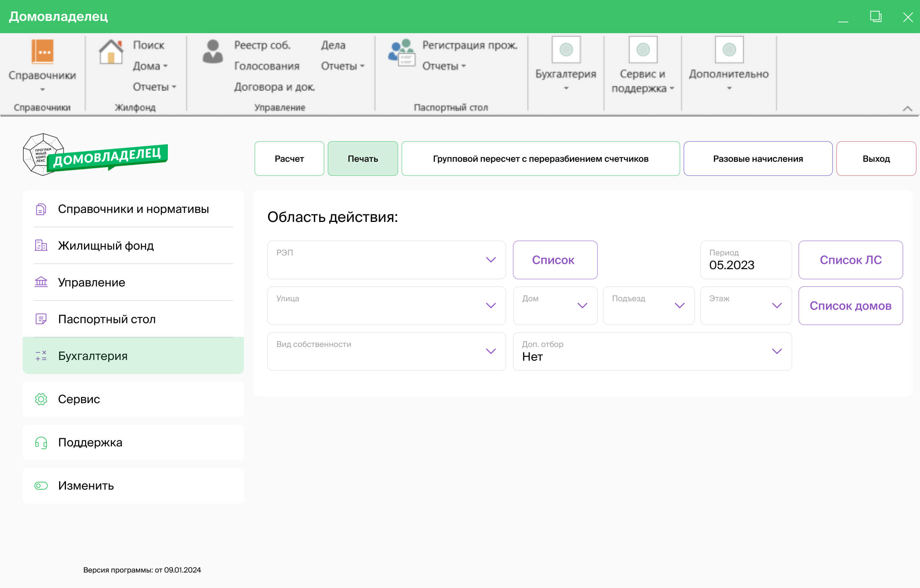Switch to the Расчет tab
The height and width of the screenshot is (588, 920).
(x=289, y=159)
